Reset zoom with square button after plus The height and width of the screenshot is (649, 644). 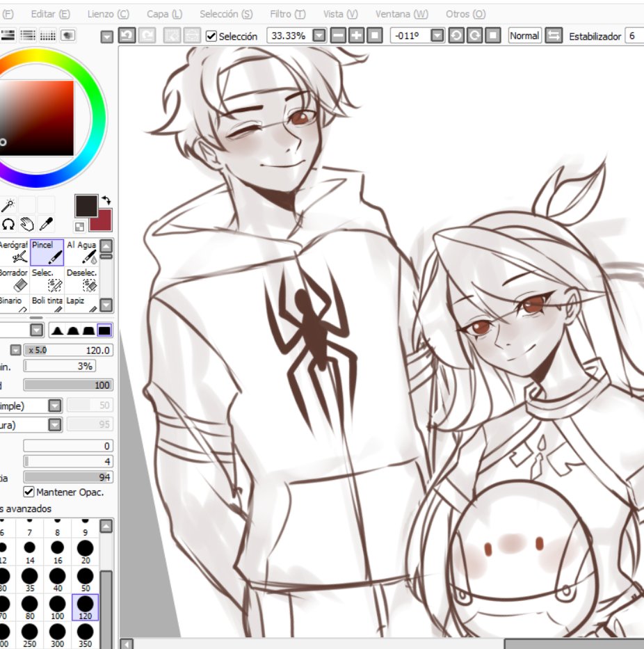click(375, 35)
